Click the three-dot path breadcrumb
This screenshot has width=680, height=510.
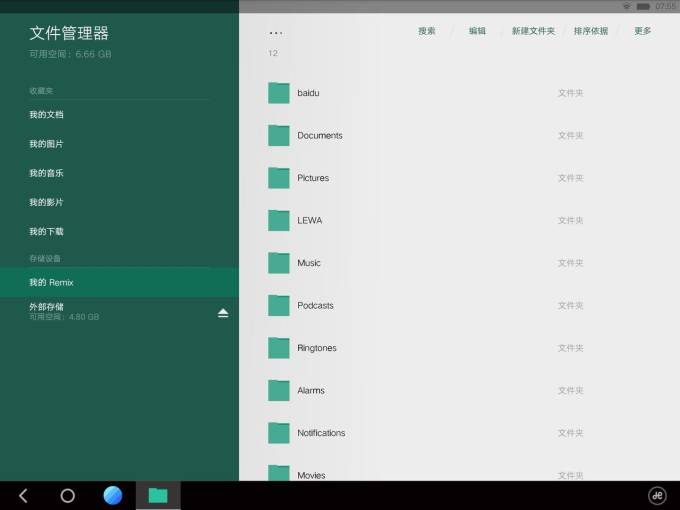click(276, 33)
